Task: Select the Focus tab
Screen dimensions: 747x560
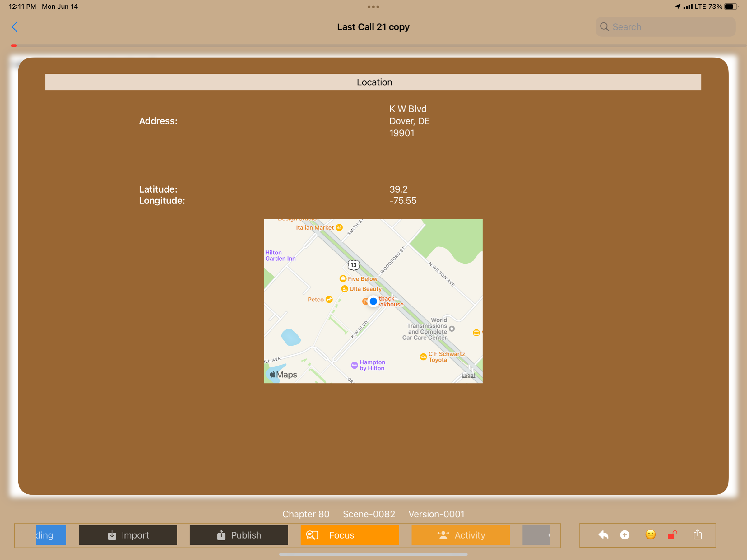Action: [x=350, y=535]
